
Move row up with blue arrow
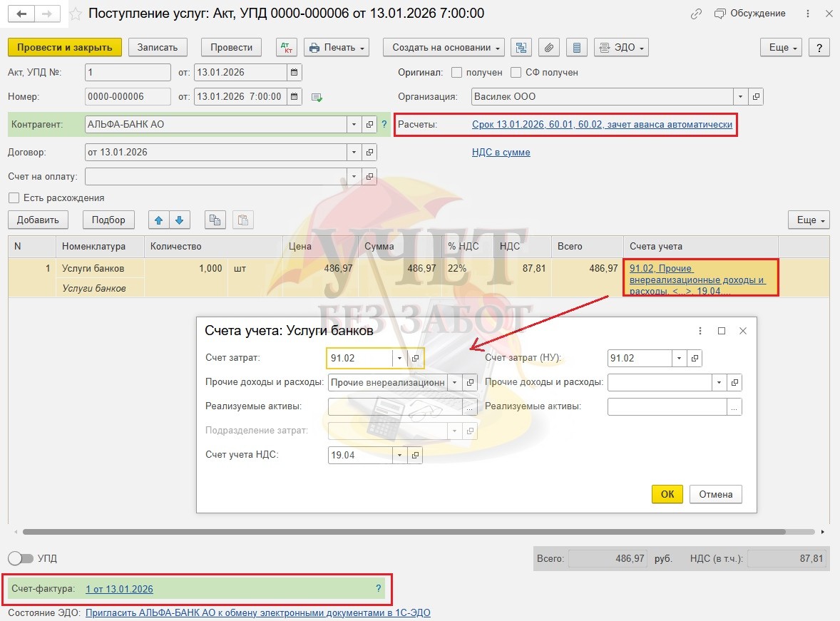tap(158, 220)
